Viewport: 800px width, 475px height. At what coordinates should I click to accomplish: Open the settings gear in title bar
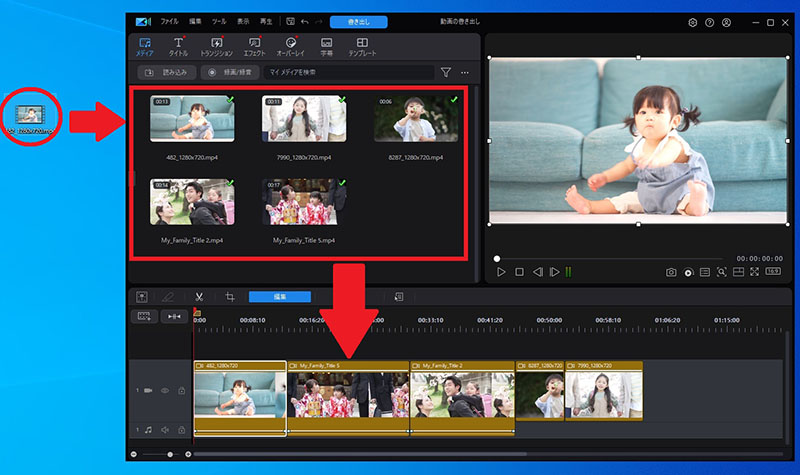[x=692, y=22]
